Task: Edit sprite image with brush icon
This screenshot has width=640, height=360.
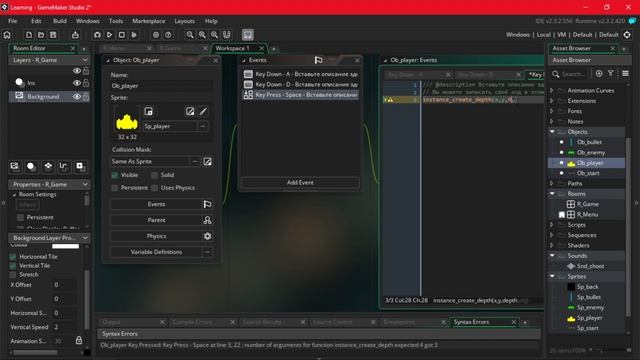Action: pyautogui.click(x=203, y=111)
